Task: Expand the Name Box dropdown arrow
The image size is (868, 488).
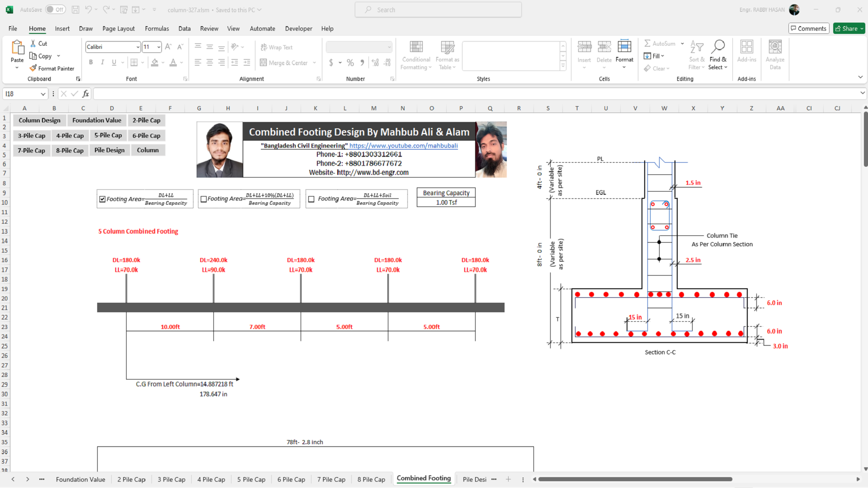Action: (43, 94)
